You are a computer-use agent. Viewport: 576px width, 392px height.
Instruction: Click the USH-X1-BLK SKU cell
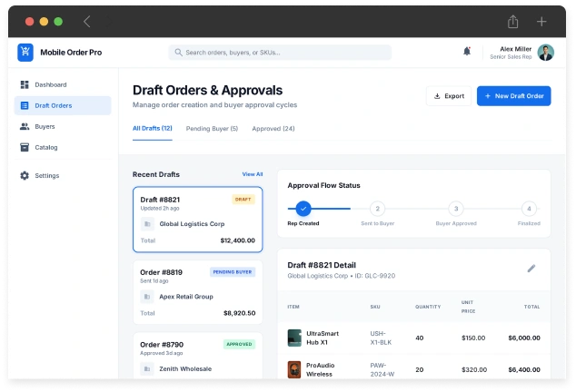point(381,338)
